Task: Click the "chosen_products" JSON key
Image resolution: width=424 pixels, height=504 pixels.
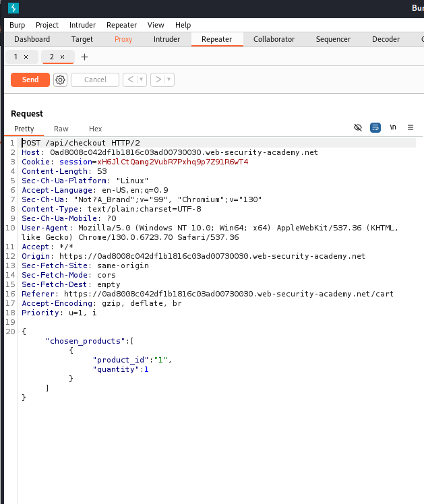Action: click(x=85, y=341)
